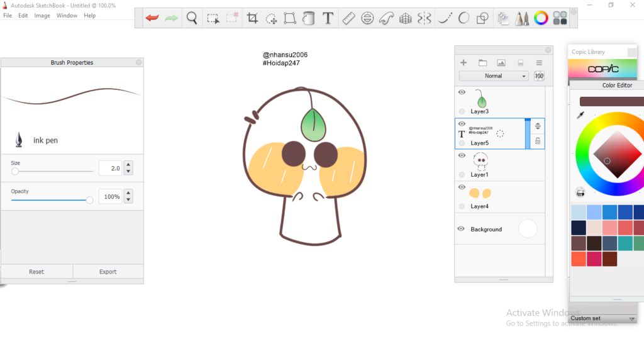Select the rectangle Selection tool
This screenshot has width=644, height=339.
(213, 18)
